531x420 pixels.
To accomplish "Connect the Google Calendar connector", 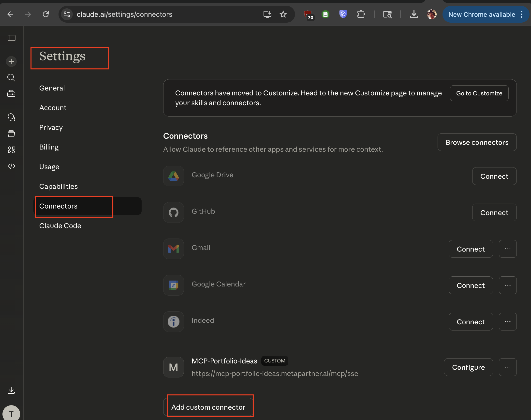I will (x=471, y=285).
